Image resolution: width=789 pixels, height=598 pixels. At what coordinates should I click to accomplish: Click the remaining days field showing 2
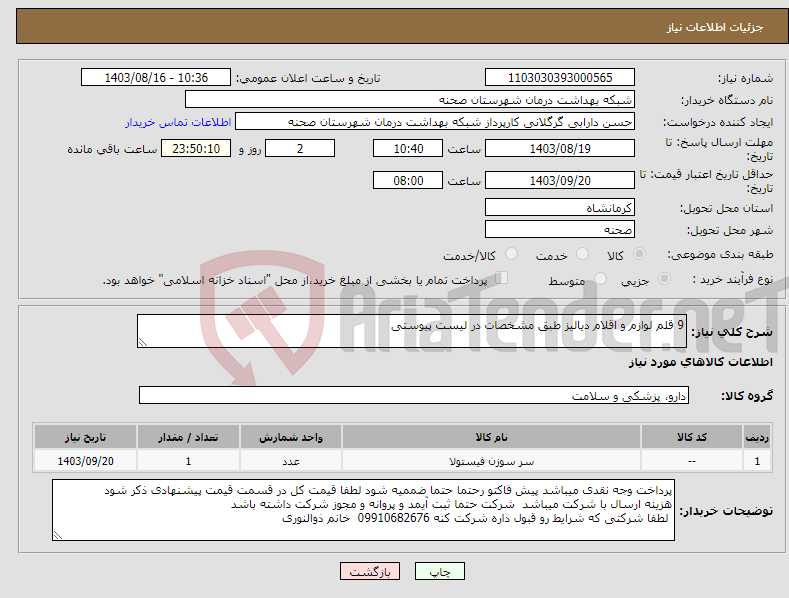pos(300,148)
